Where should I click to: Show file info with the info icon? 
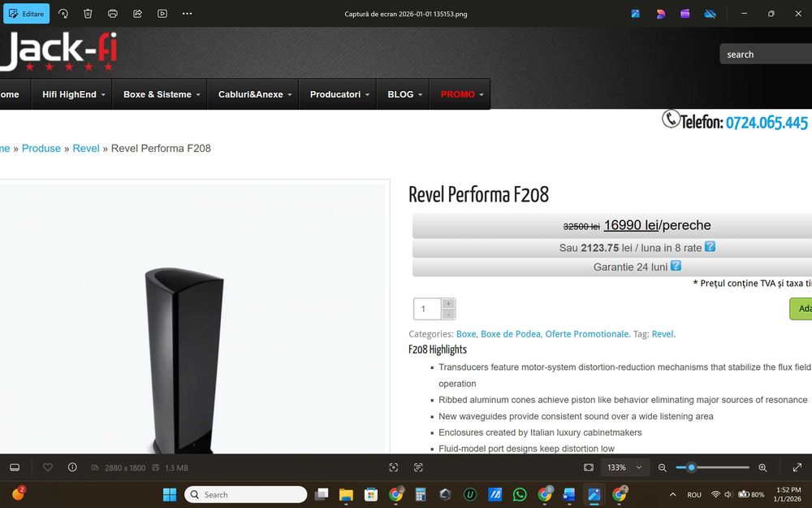72,467
